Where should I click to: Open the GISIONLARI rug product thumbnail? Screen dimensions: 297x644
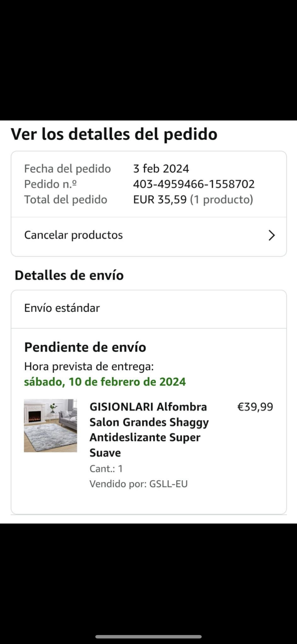pos(50,425)
